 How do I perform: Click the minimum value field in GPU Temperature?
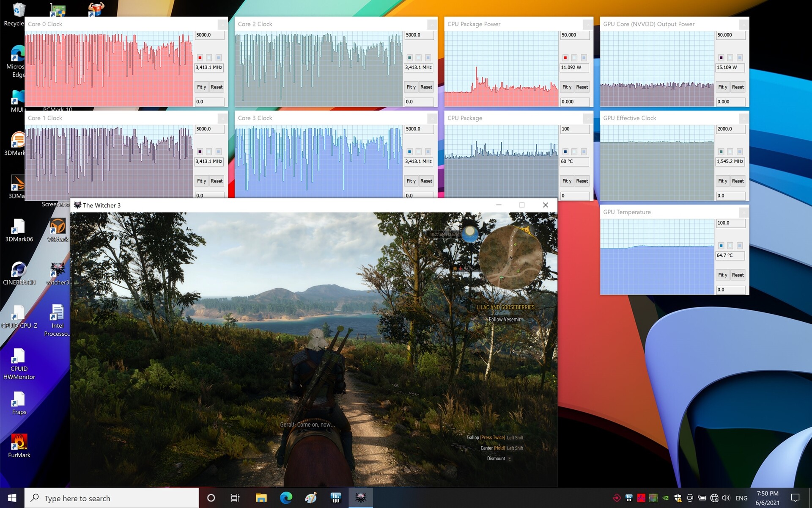[x=730, y=290]
